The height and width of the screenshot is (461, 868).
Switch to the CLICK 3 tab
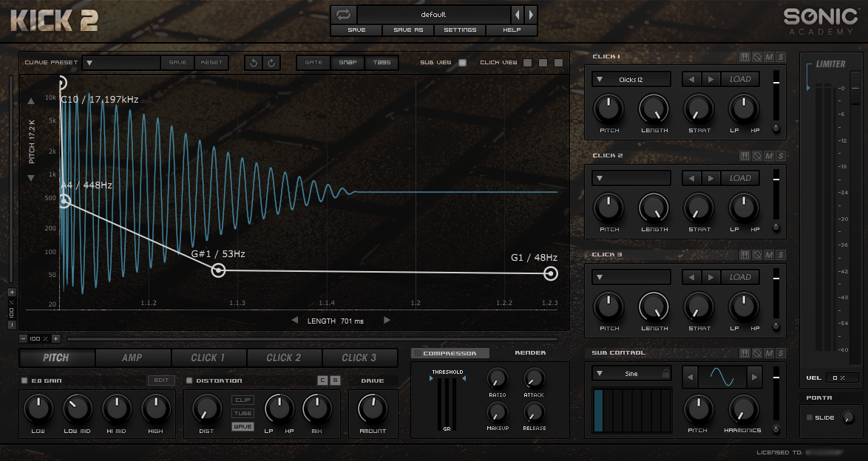(x=359, y=358)
